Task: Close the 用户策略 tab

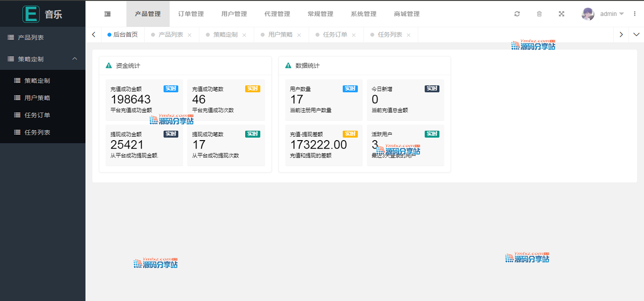Action: (299, 35)
